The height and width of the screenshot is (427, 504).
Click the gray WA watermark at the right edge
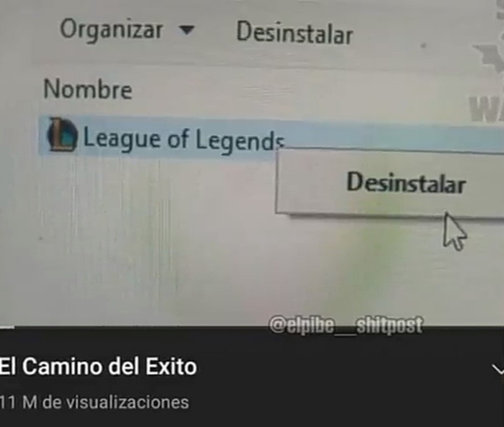pyautogui.click(x=486, y=109)
